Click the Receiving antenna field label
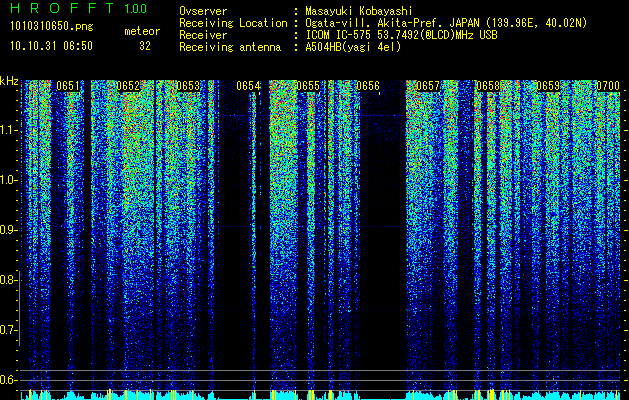Viewport: 629px width, 400px height. (x=230, y=47)
